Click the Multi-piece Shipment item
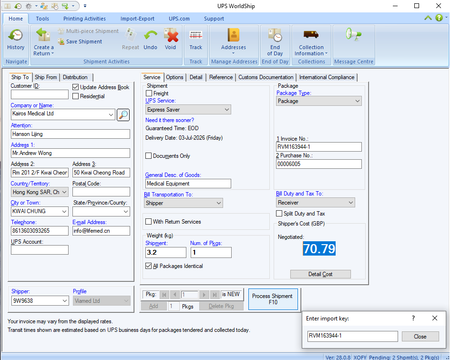Screen dimensions: 450x360 [x=88, y=31]
